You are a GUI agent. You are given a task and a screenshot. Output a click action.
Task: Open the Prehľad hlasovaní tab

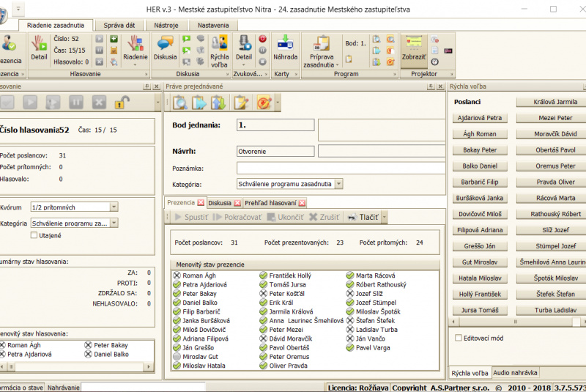(x=270, y=203)
